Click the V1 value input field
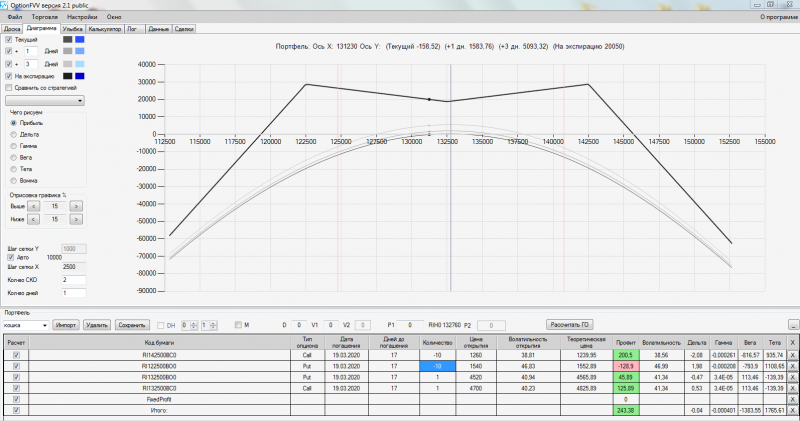Image resolution: width=800 pixels, height=421 pixels. pyautogui.click(x=331, y=325)
